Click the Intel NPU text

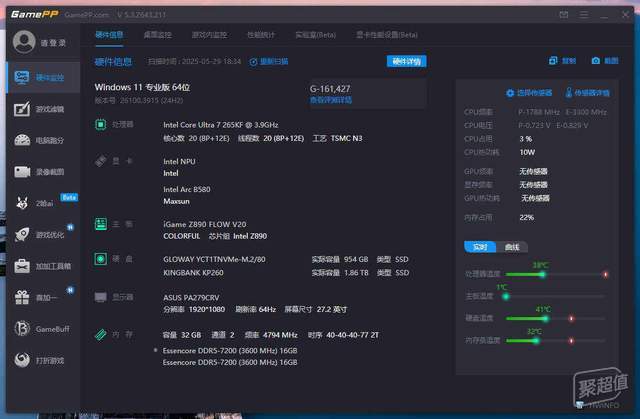pyautogui.click(x=179, y=162)
